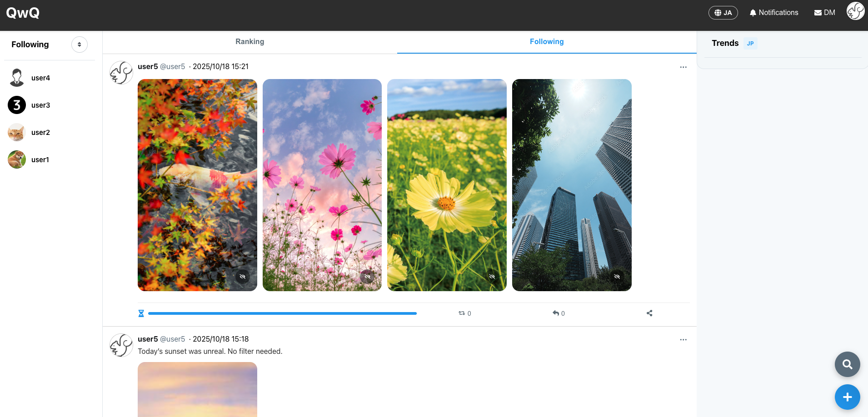Screen dimensions: 868x417
Task: View the yellow flower field photo
Action: tap(447, 185)
